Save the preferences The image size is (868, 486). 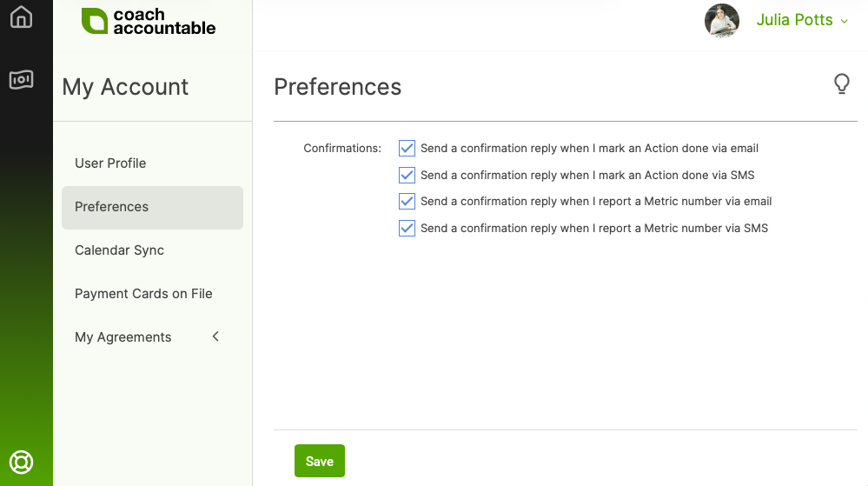(x=319, y=462)
